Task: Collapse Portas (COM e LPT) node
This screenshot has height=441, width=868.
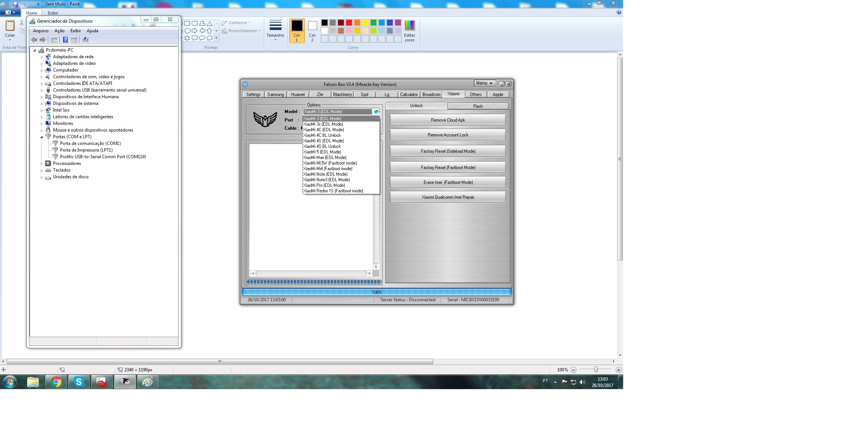Action: (42, 137)
